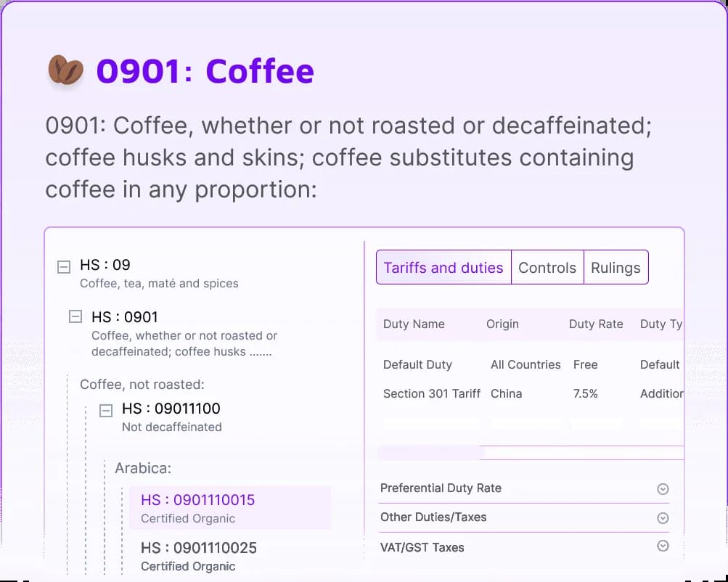Select HS : 0901110015 Certified Organic item
Image resolution: width=728 pixels, height=582 pixels.
229,508
